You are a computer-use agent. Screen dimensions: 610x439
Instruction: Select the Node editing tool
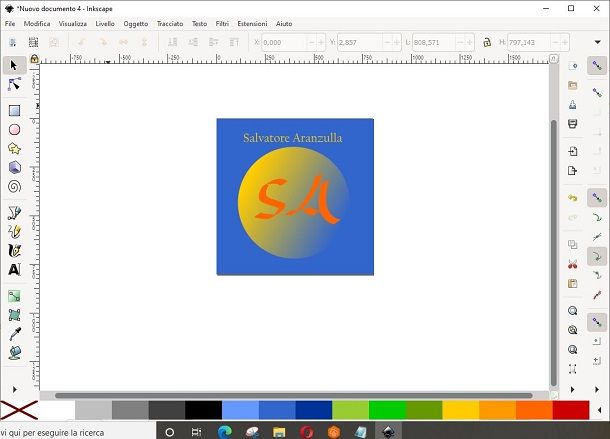coord(14,84)
